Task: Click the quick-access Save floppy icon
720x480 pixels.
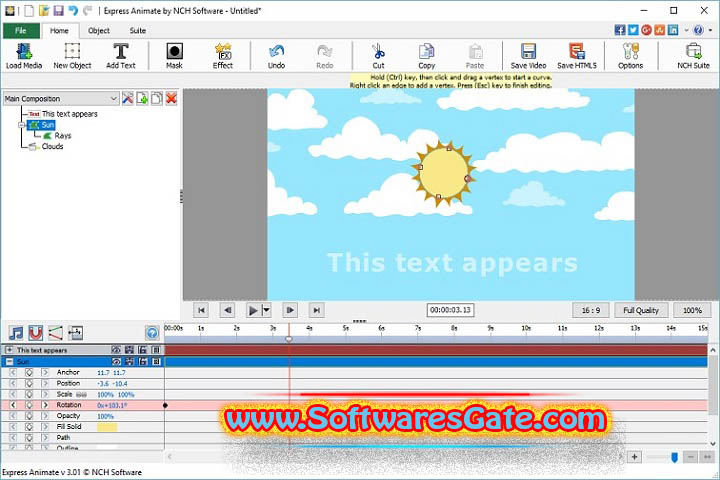Action: coord(59,11)
